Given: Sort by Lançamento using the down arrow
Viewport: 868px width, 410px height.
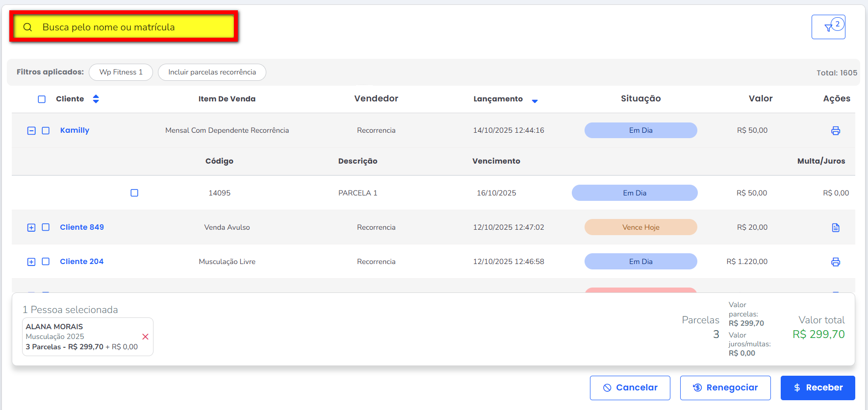Looking at the screenshot, I should click(x=535, y=101).
